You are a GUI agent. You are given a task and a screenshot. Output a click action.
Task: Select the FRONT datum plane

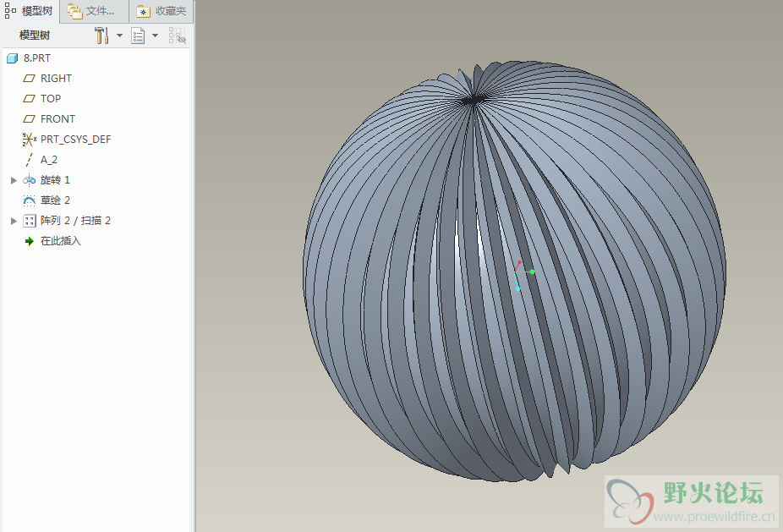57,119
